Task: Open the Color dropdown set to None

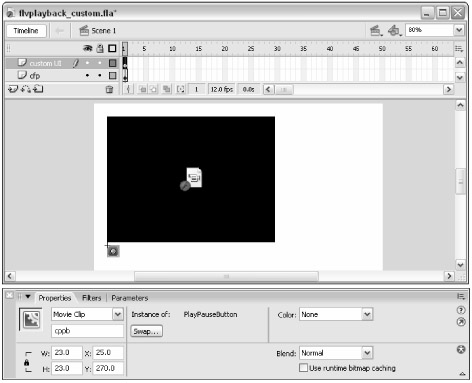Action: (x=367, y=314)
